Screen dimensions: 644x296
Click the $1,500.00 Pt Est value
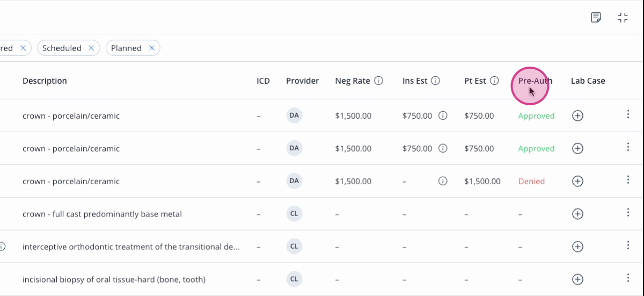(482, 182)
